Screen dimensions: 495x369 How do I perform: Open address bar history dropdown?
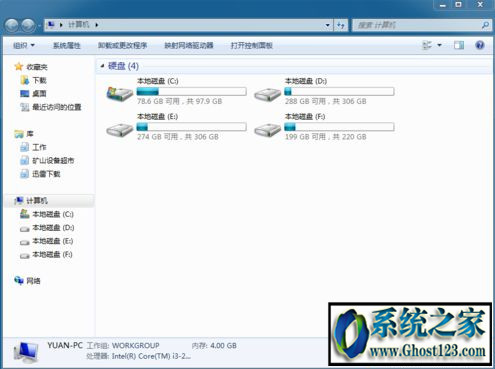(x=327, y=25)
